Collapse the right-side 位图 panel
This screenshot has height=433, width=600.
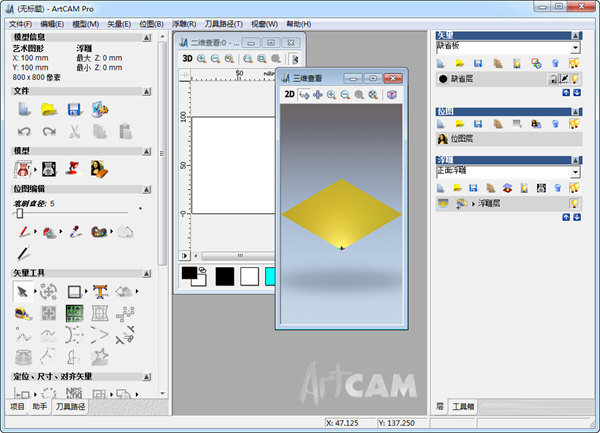[x=576, y=112]
